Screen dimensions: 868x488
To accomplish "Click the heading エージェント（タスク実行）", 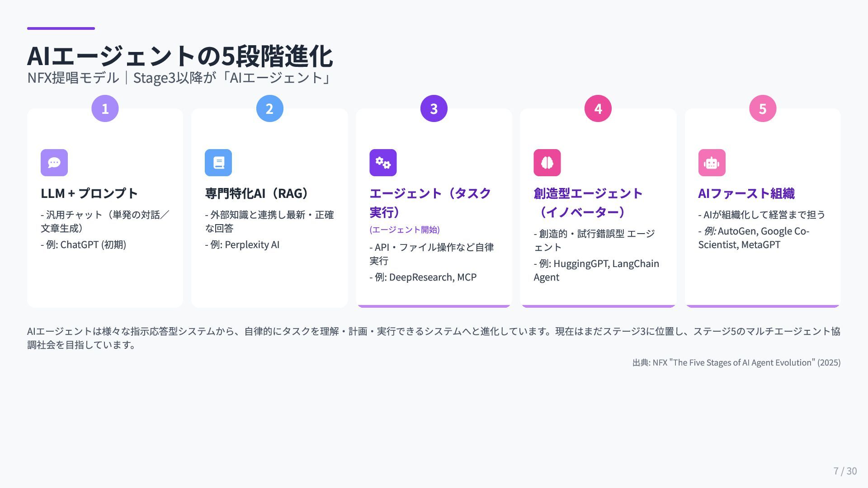I will click(430, 203).
